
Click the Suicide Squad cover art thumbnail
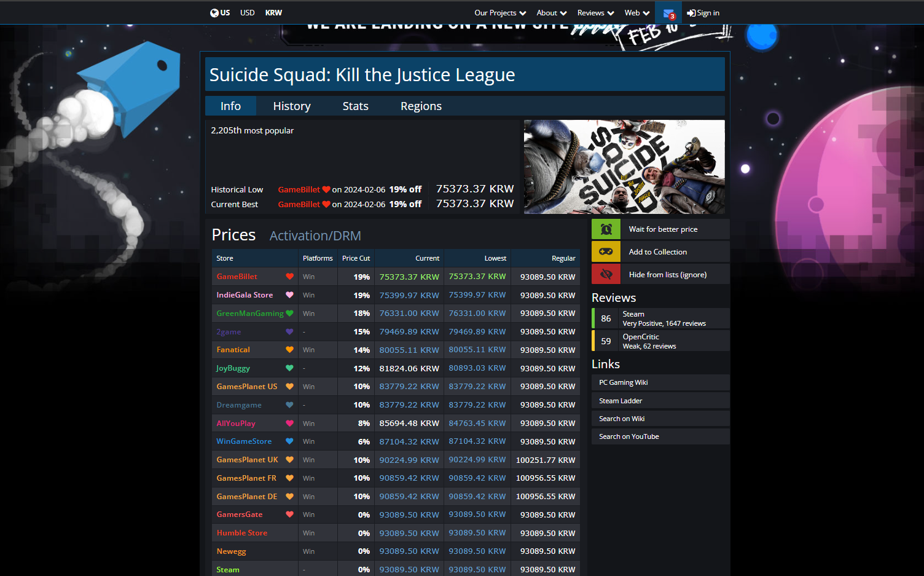coord(624,167)
